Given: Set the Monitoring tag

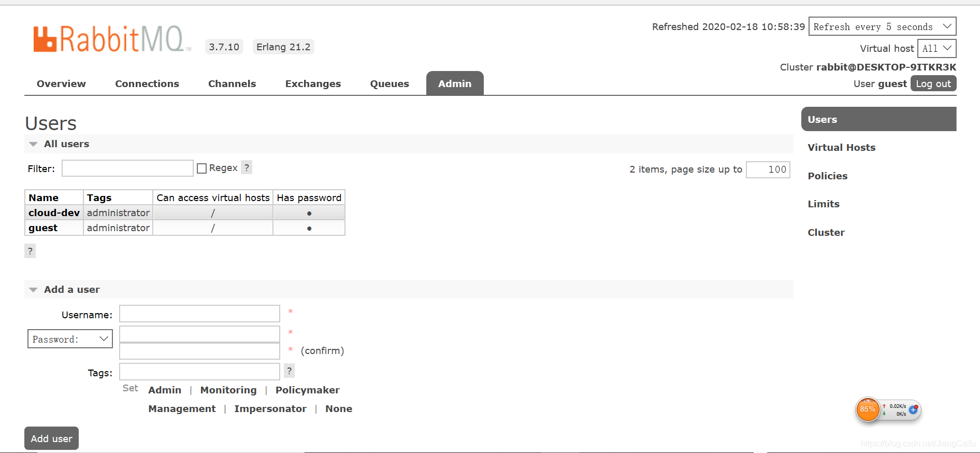Looking at the screenshot, I should 228,390.
